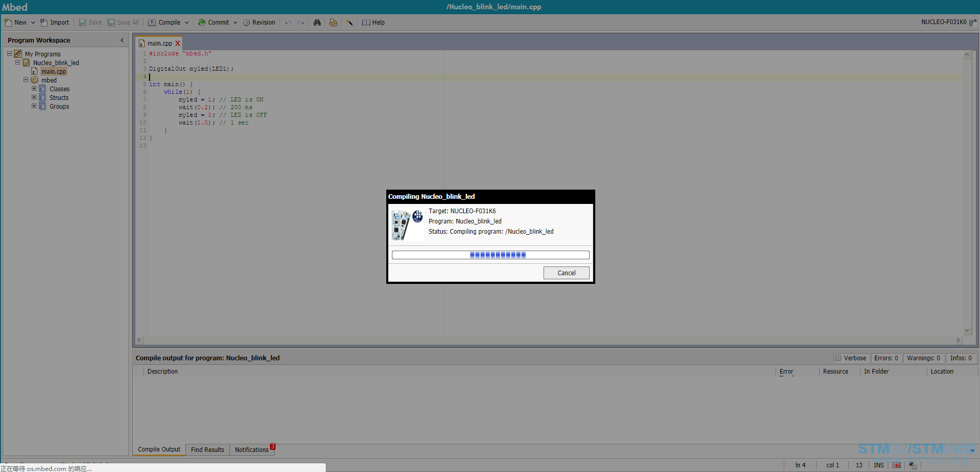Toggle the Warnings: 0 filter

[x=923, y=358]
